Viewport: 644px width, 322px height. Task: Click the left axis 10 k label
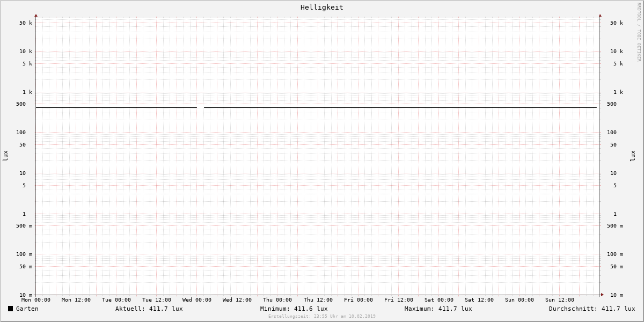click(x=26, y=52)
